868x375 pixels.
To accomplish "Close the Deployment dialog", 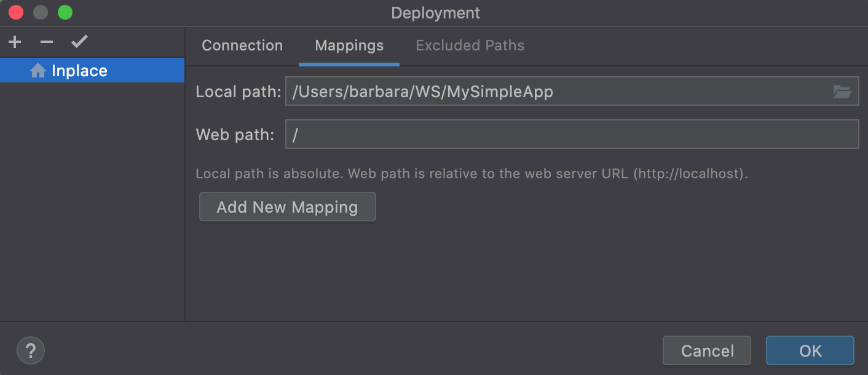I will coord(15,12).
